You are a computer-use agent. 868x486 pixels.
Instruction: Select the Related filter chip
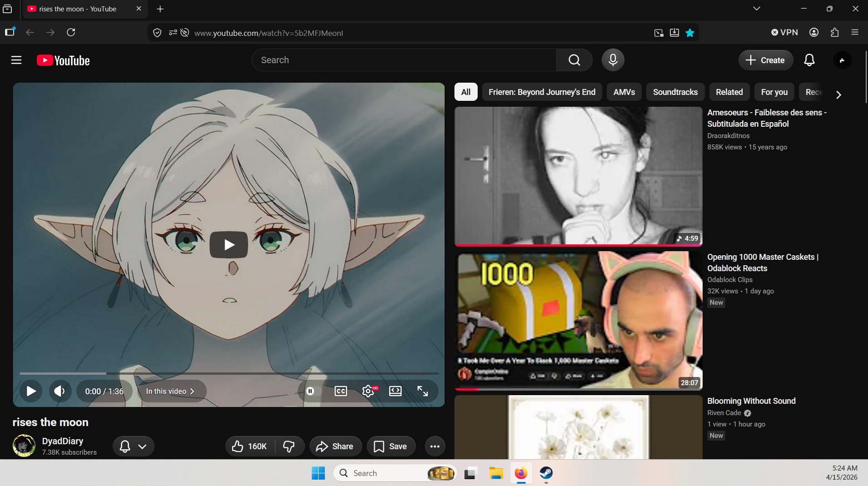[x=729, y=92]
